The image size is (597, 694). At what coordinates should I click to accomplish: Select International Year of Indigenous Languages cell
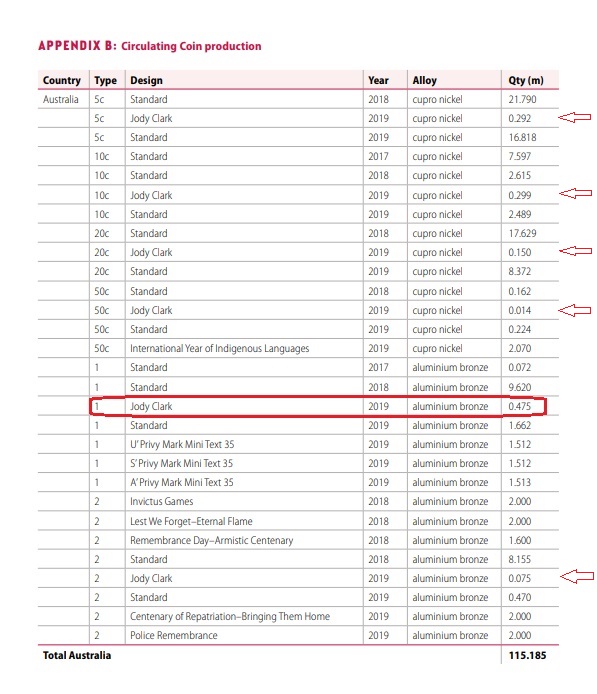pyautogui.click(x=220, y=348)
